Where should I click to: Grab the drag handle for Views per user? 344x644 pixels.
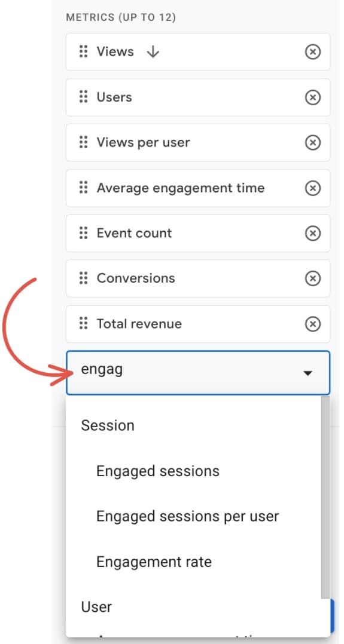click(x=84, y=143)
